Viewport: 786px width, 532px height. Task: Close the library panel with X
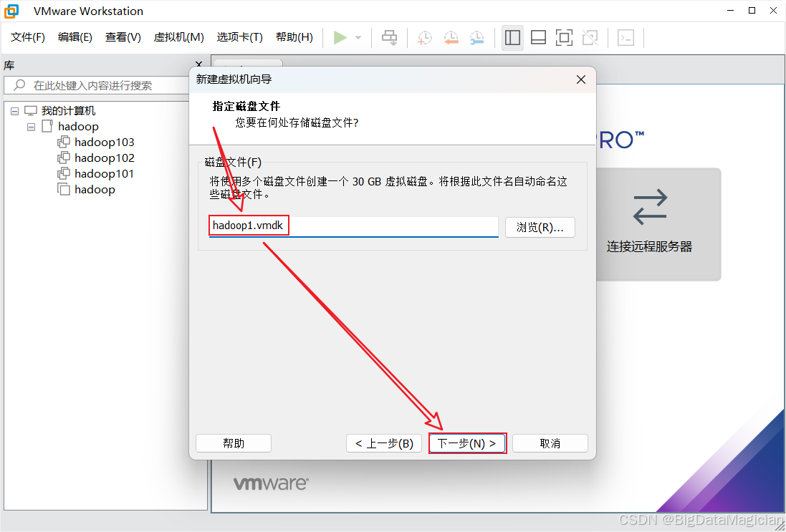[x=198, y=64]
